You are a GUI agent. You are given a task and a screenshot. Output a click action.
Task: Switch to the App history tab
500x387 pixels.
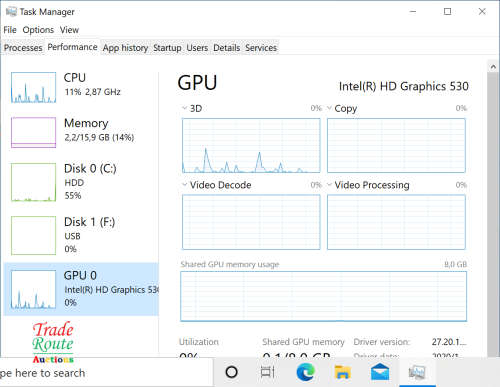pos(125,48)
